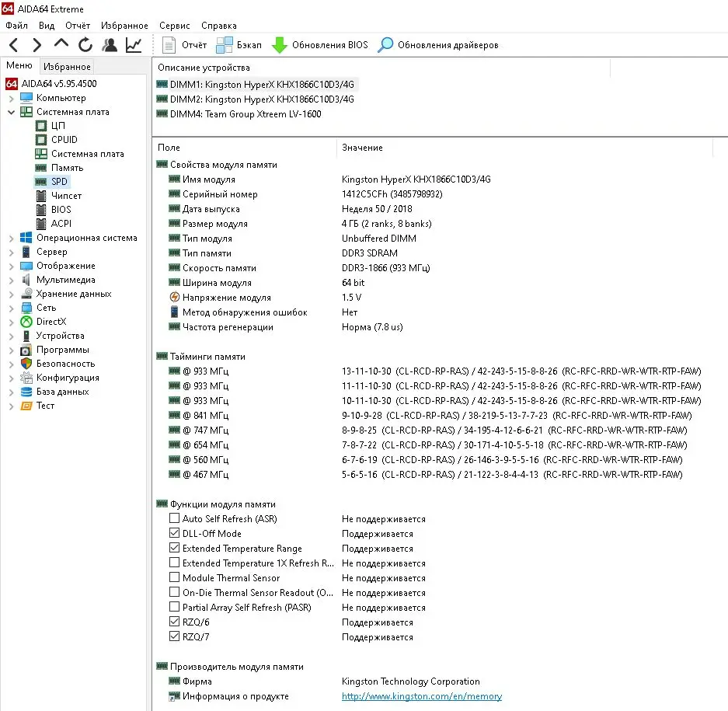Screen dimensions: 728x711
Task: Expand the Мультимедиа tree node
Action: pos(11,280)
